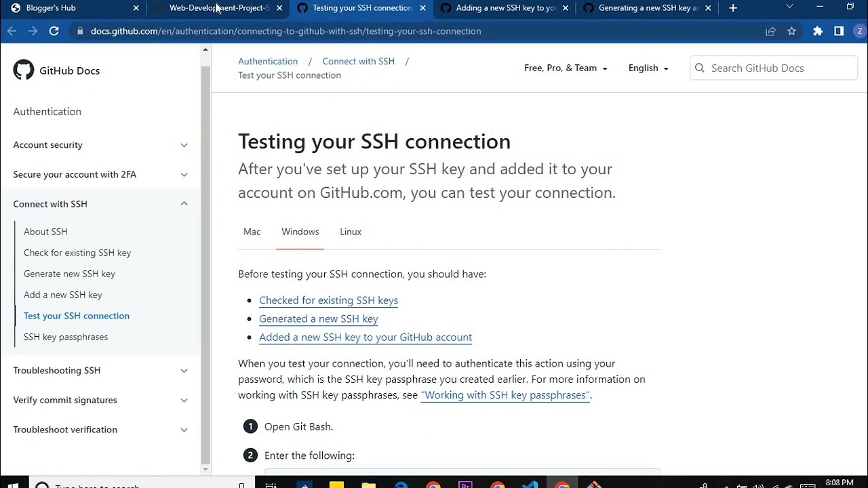868x488 pixels.
Task: Open the tab search chevron
Action: 789,7
